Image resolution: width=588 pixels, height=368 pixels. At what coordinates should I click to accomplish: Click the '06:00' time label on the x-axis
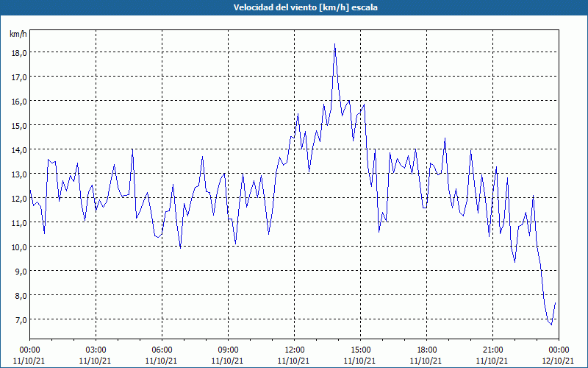click(162, 350)
